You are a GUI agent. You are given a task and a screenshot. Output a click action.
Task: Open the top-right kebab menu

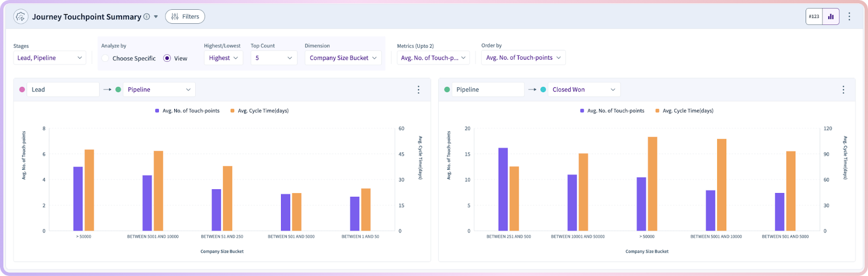pyautogui.click(x=850, y=17)
